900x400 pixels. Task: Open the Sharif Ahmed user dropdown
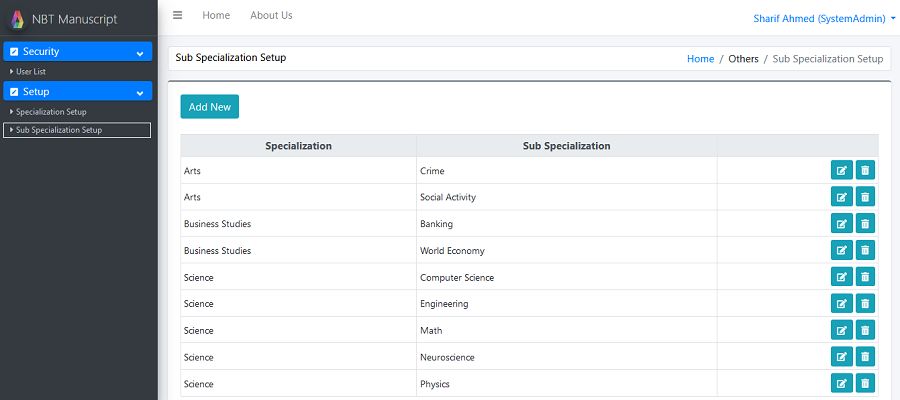[x=825, y=18]
